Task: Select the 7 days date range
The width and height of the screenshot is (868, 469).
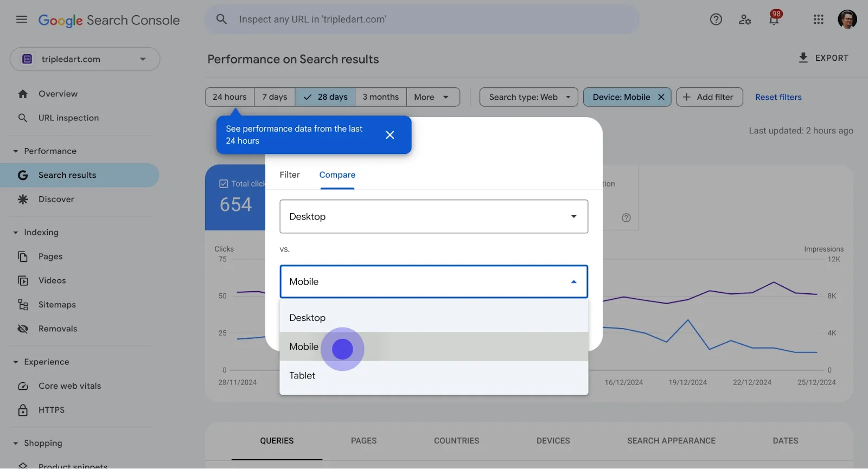Action: coord(275,97)
